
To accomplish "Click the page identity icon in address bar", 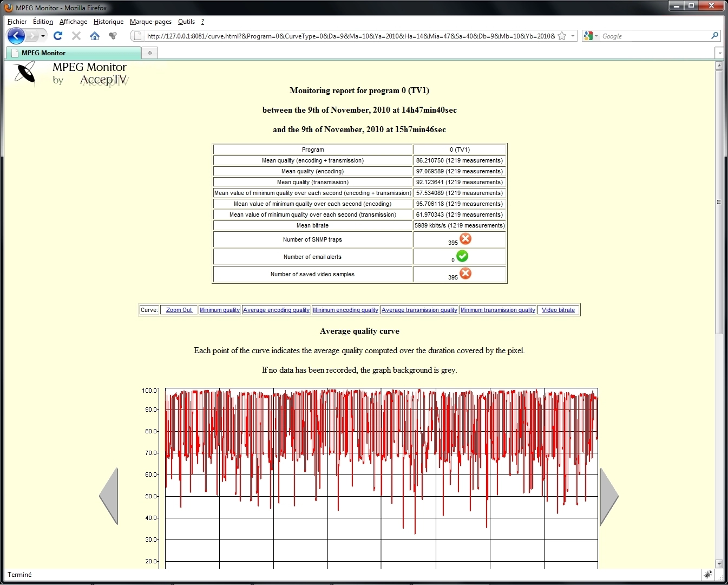I will pyautogui.click(x=137, y=36).
